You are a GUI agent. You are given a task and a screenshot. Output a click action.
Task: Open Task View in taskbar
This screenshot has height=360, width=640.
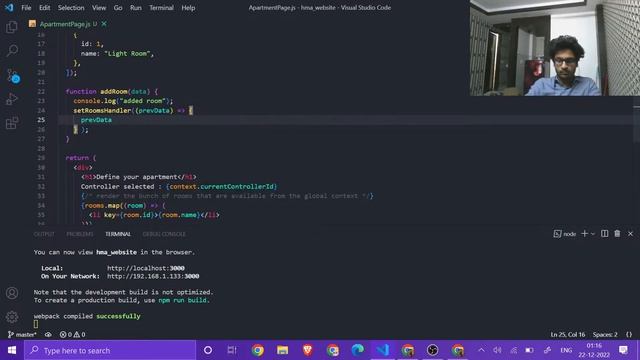[x=232, y=350]
